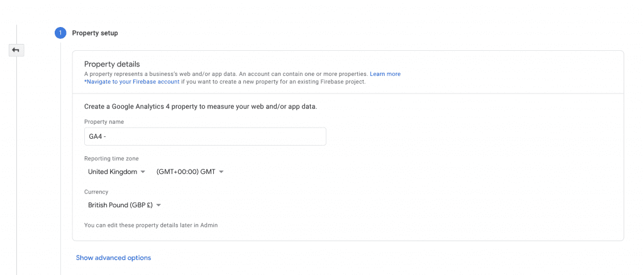Screen dimensions: 644x275
Task: Focus the Property name text field
Action: pyautogui.click(x=205, y=136)
